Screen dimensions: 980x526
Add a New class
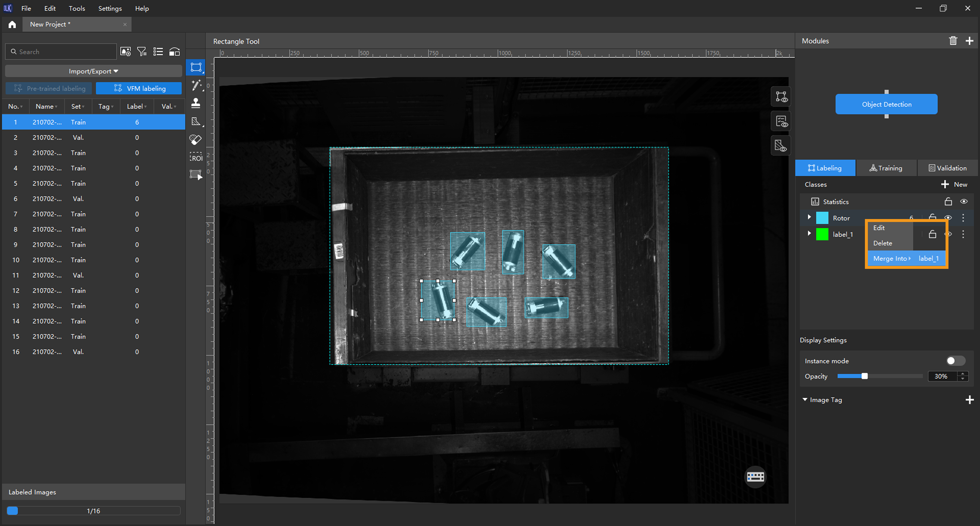[x=954, y=185]
